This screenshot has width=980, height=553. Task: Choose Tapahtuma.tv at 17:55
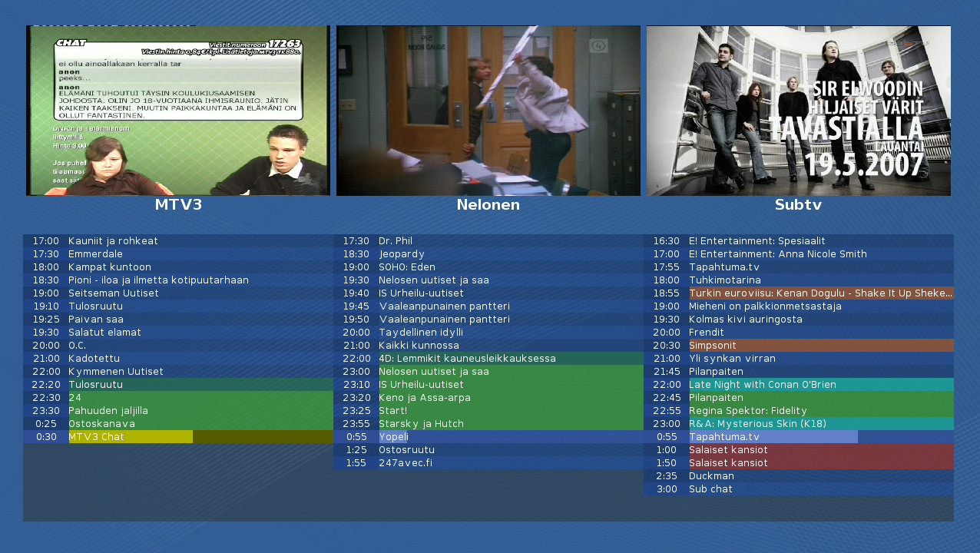click(799, 267)
